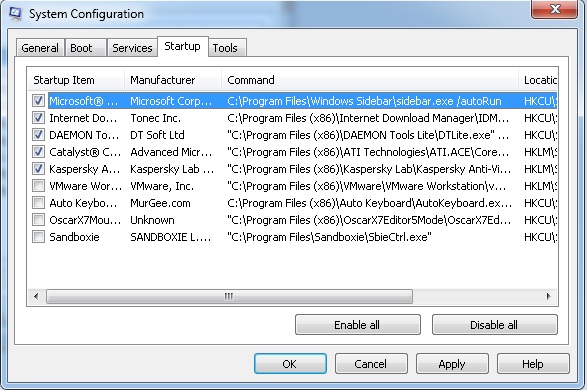Enable the VMware Workstation startup checkbox
The height and width of the screenshot is (390, 587).
[x=38, y=186]
